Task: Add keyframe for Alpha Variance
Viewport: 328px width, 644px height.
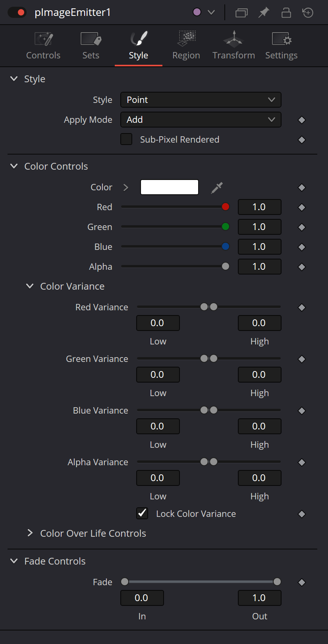Action: (302, 462)
